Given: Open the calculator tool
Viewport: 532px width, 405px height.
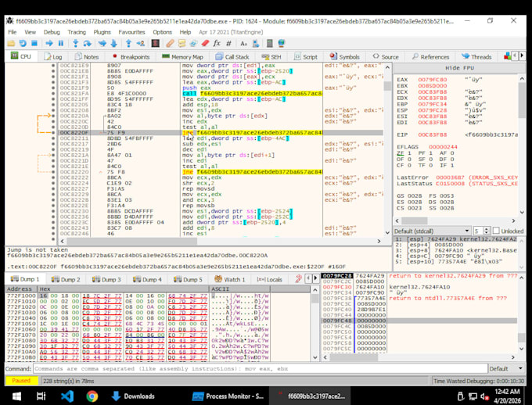Looking at the screenshot, I should click(x=270, y=44).
